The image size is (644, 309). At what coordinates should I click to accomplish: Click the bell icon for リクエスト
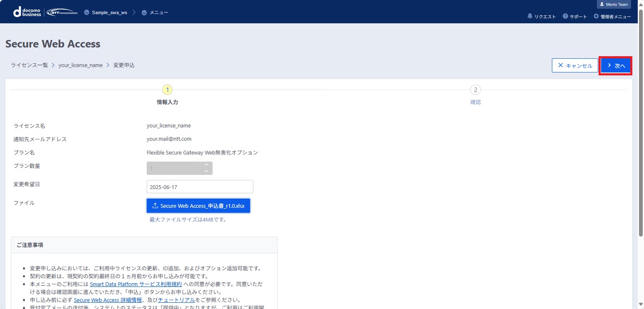click(x=530, y=16)
